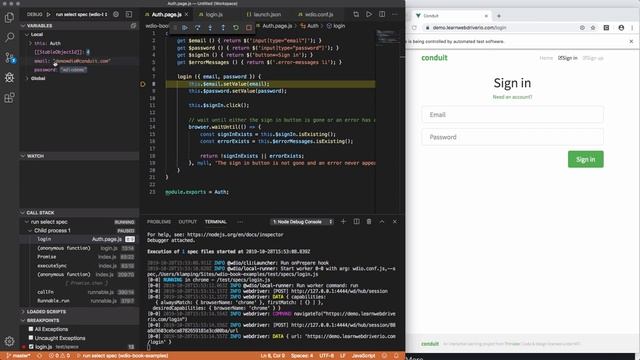Click the 'Need an account?' link
The height and width of the screenshot is (360, 640).
pos(512,97)
